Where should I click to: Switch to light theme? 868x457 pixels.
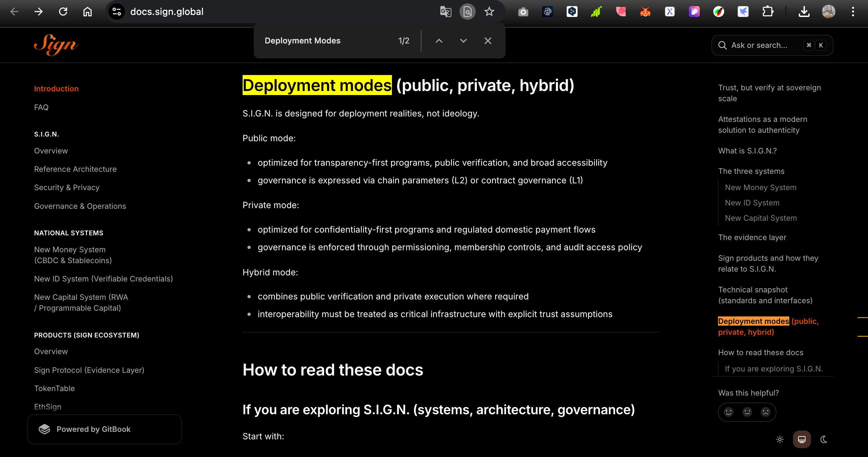[x=780, y=439]
